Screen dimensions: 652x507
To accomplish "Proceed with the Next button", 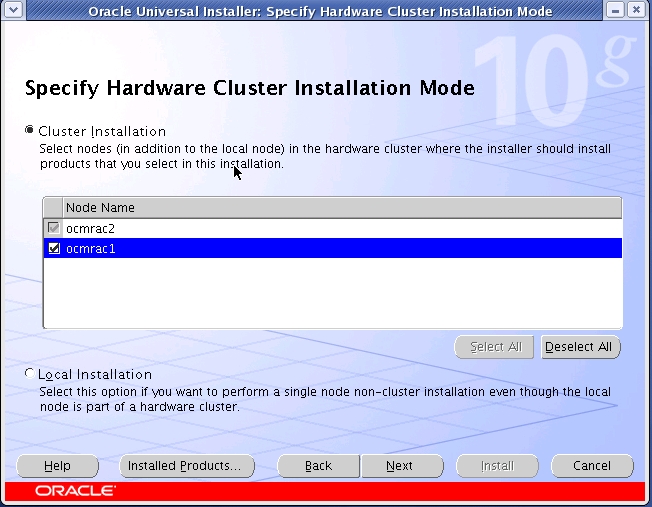I will coord(402,466).
